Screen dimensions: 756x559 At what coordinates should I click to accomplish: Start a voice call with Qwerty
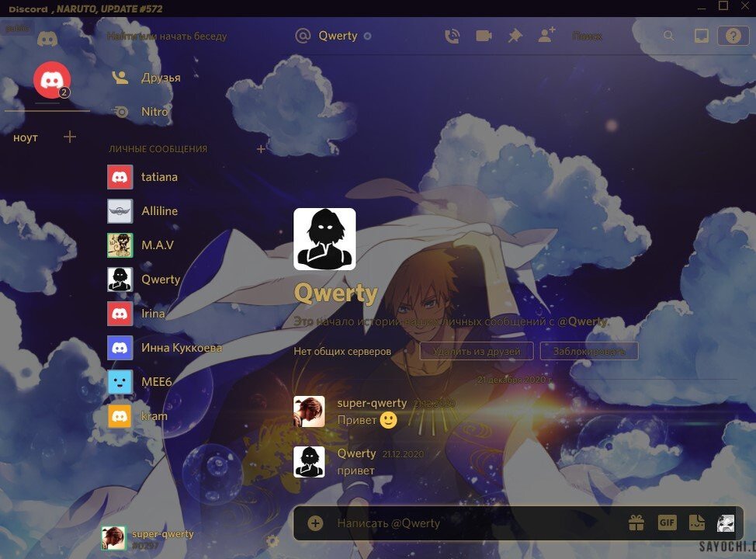click(452, 36)
